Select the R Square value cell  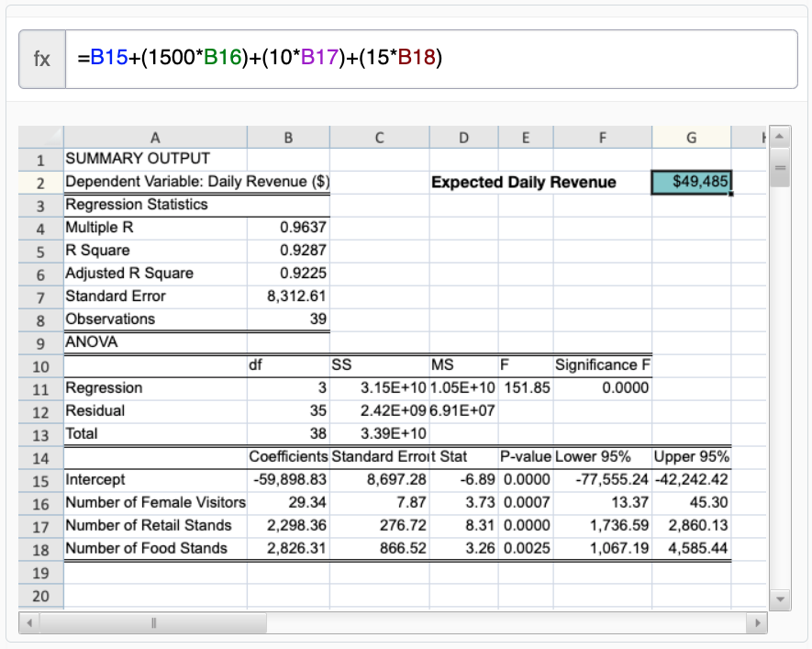tap(287, 250)
